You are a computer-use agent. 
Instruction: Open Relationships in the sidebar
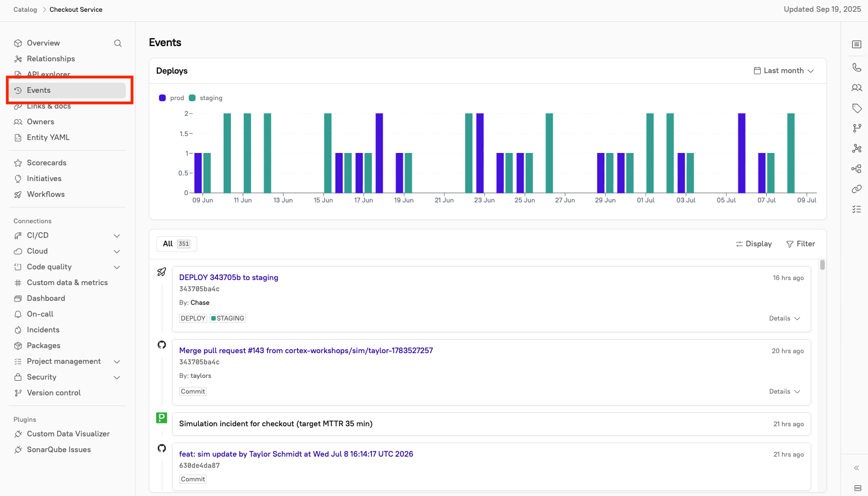point(51,59)
